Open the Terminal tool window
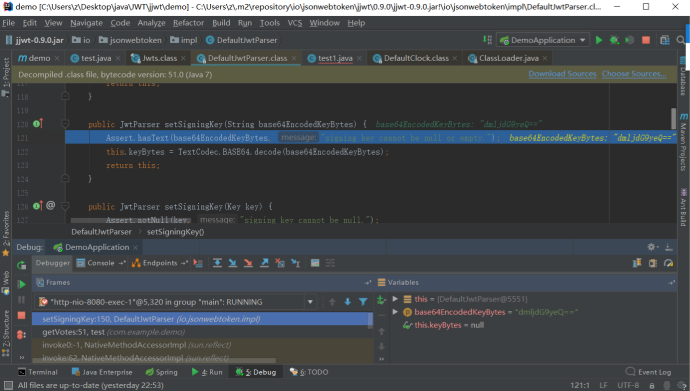This screenshot has height=391, width=690. pyautogui.click(x=38, y=372)
